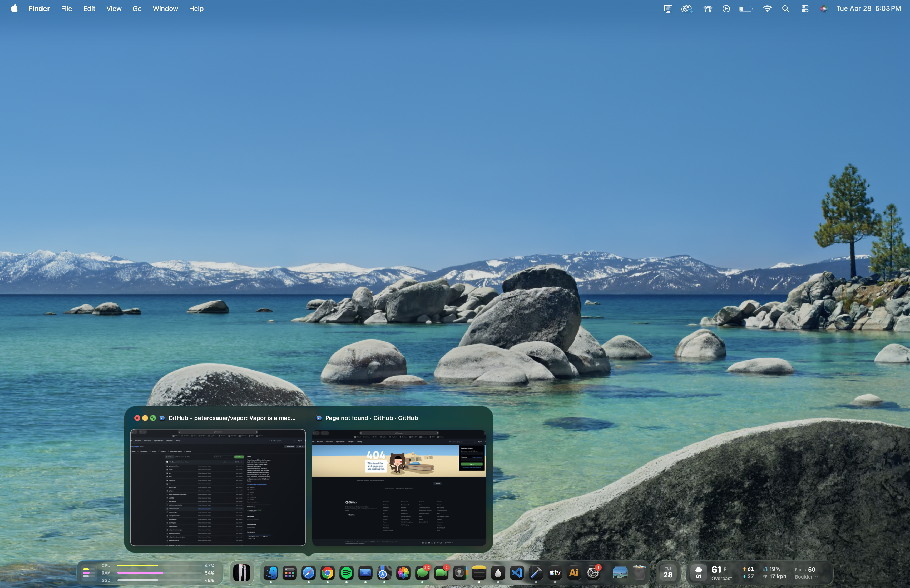Open the Go menu

click(x=137, y=8)
